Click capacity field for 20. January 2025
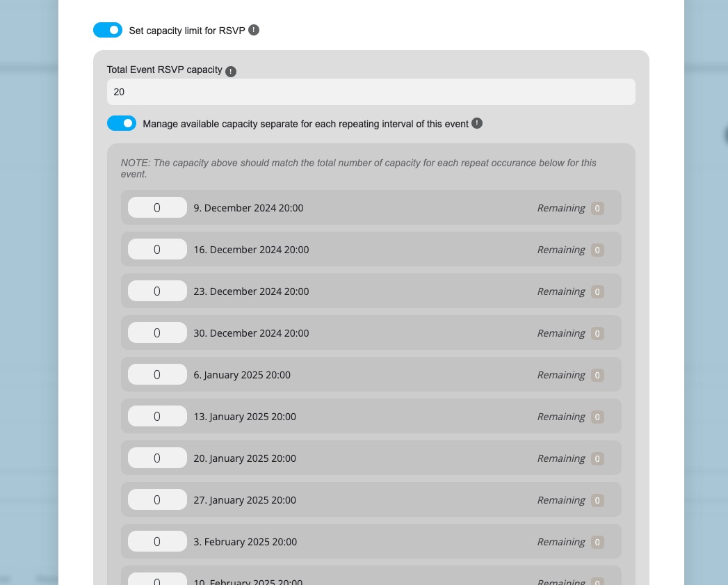The image size is (728, 585). 157,458
